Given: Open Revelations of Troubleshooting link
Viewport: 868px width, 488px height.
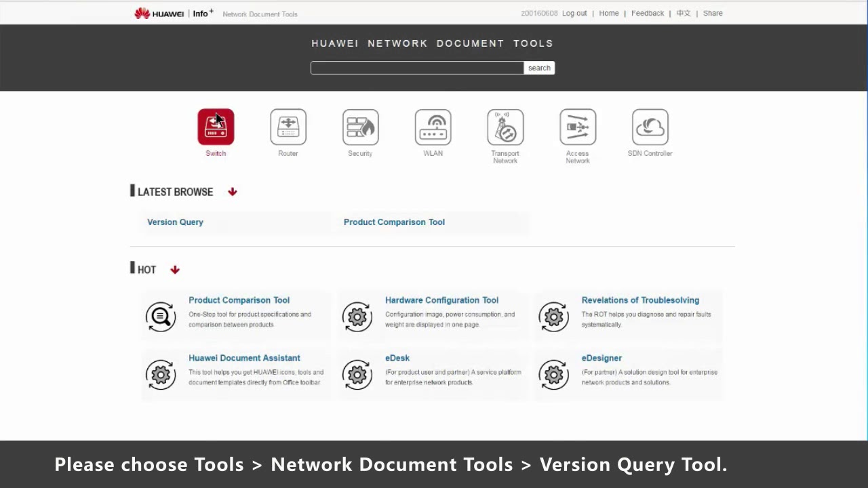Looking at the screenshot, I should coord(640,300).
